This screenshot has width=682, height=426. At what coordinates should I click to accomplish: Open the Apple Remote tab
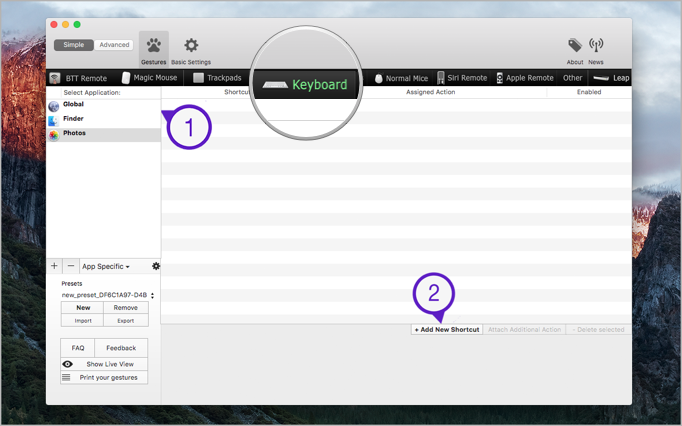point(525,78)
